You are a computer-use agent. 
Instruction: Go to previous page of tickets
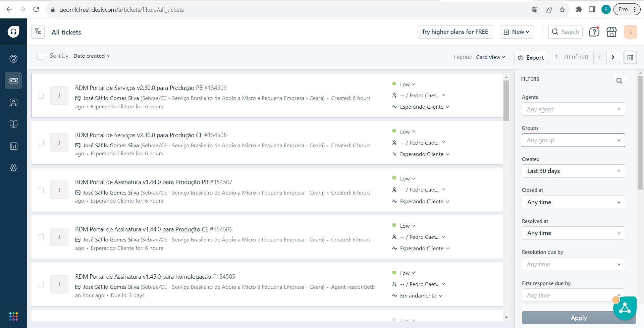(600, 57)
